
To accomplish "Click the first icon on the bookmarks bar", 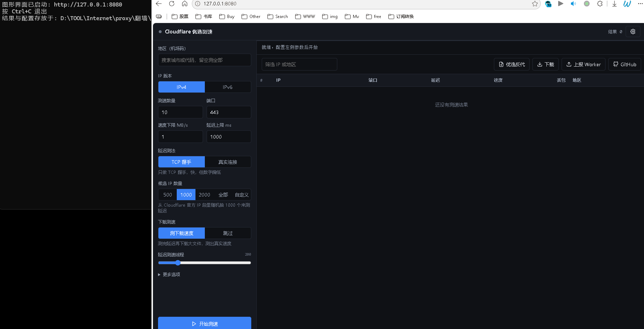I will (x=159, y=17).
